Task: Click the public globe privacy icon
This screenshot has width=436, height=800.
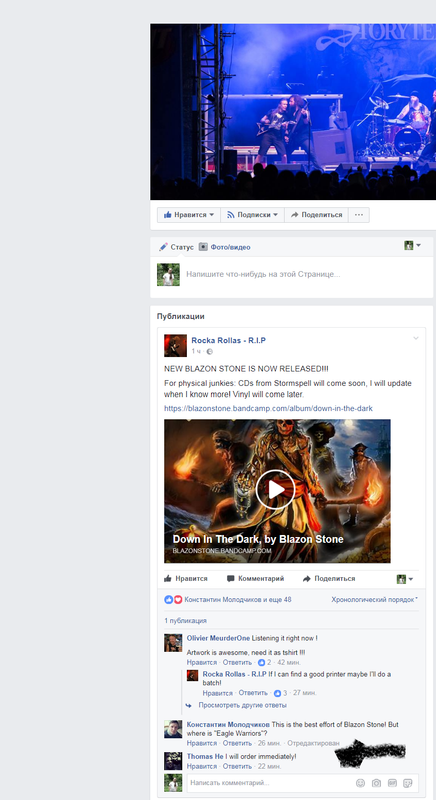Action: pos(210,352)
